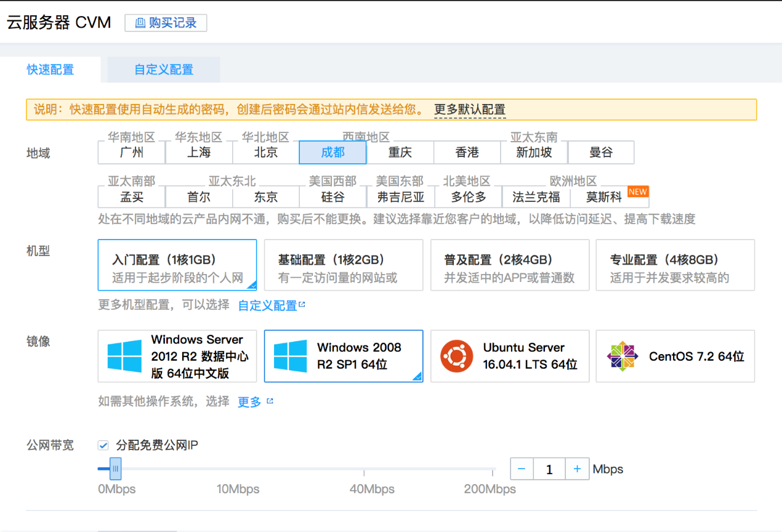Toggle the 分配免费公网IP checkbox
The image size is (782, 532).
[103, 445]
